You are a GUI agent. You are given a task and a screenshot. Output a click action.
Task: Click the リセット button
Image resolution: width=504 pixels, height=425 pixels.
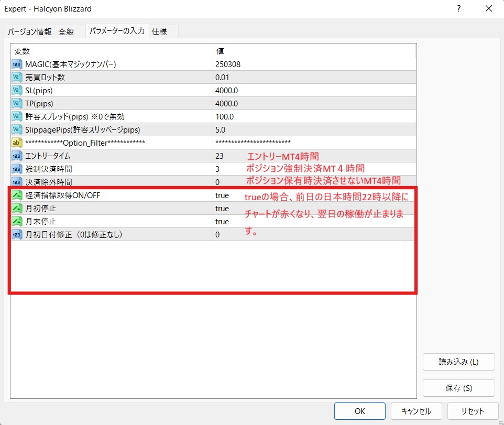pyautogui.click(x=473, y=411)
